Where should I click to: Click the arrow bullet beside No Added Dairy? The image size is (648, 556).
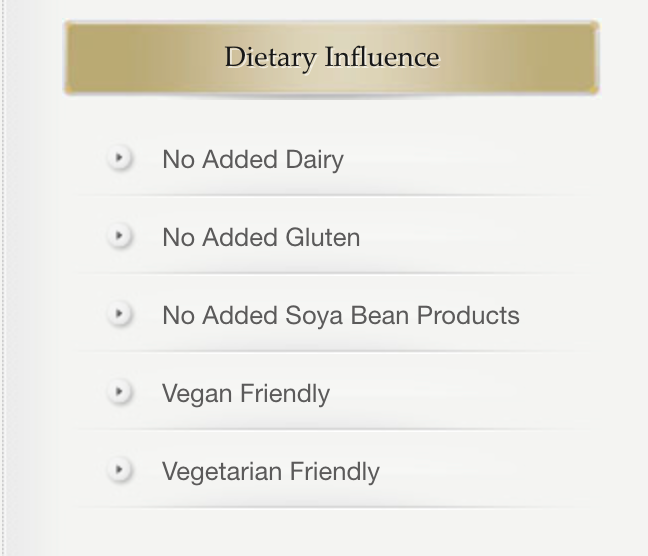pyautogui.click(x=120, y=158)
